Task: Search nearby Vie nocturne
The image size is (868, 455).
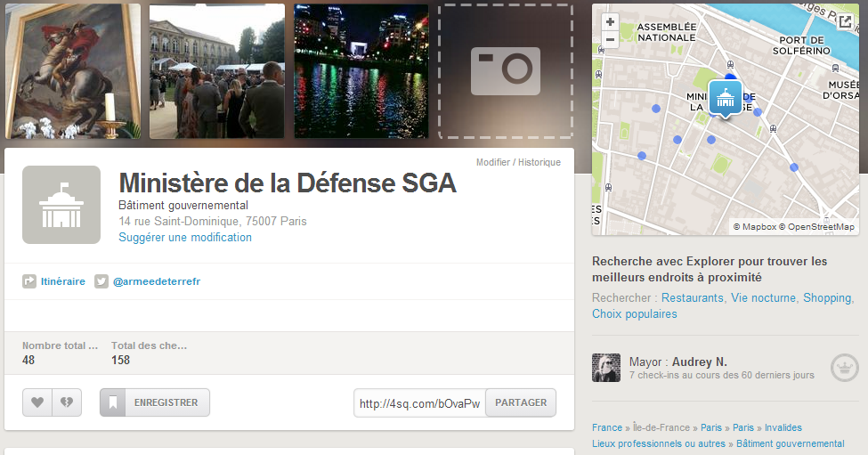Action: click(x=763, y=297)
